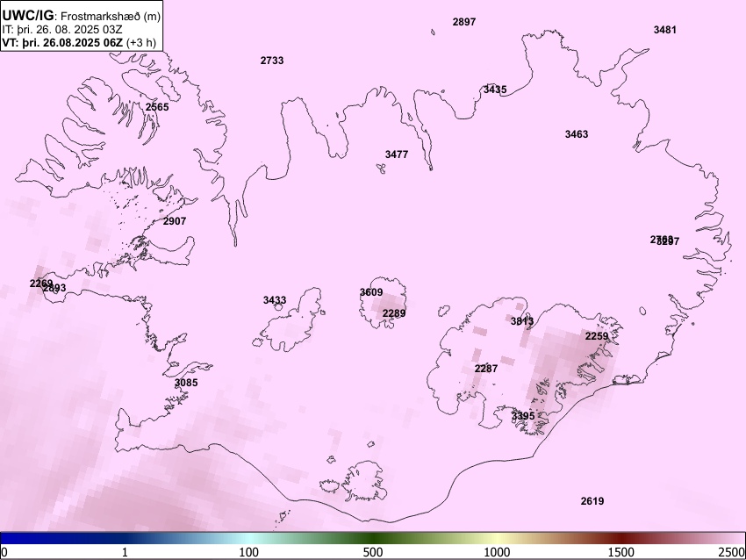Viewport: 746px width, 560px height.
Task: Click the 2733 value on the map
Action: pos(272,61)
